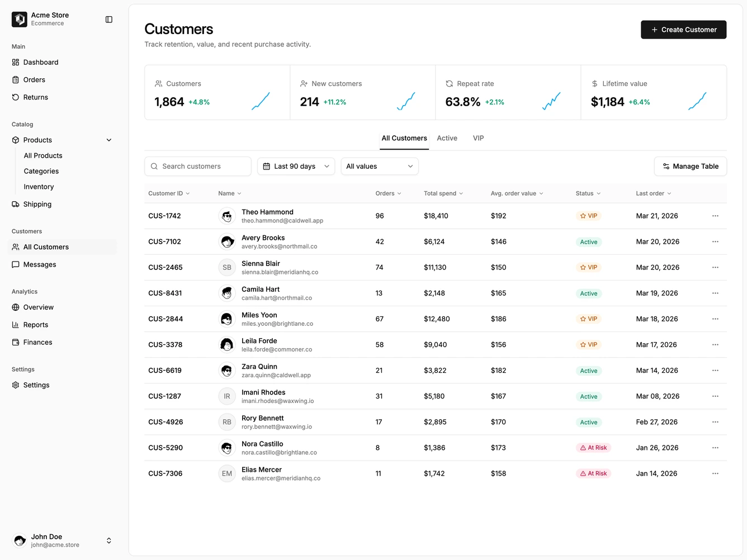The image size is (747, 560).
Task: Open Settings from the sidebar
Action: (62, 385)
